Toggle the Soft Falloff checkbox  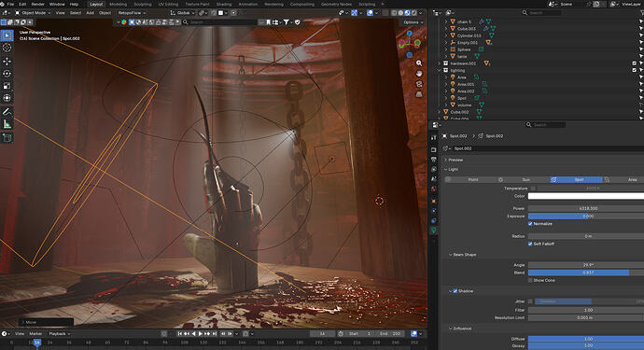pyautogui.click(x=530, y=244)
